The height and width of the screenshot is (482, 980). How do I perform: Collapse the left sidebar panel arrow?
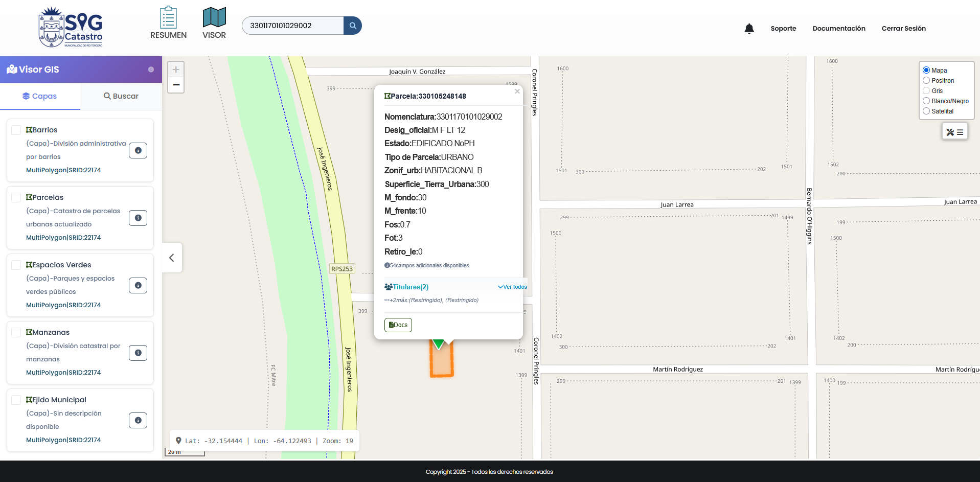(172, 258)
